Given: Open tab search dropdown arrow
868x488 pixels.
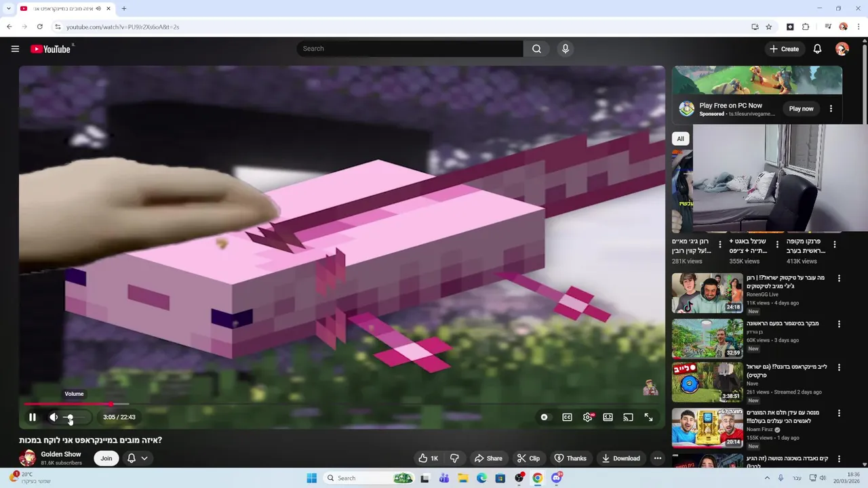Looking at the screenshot, I should 8,9.
